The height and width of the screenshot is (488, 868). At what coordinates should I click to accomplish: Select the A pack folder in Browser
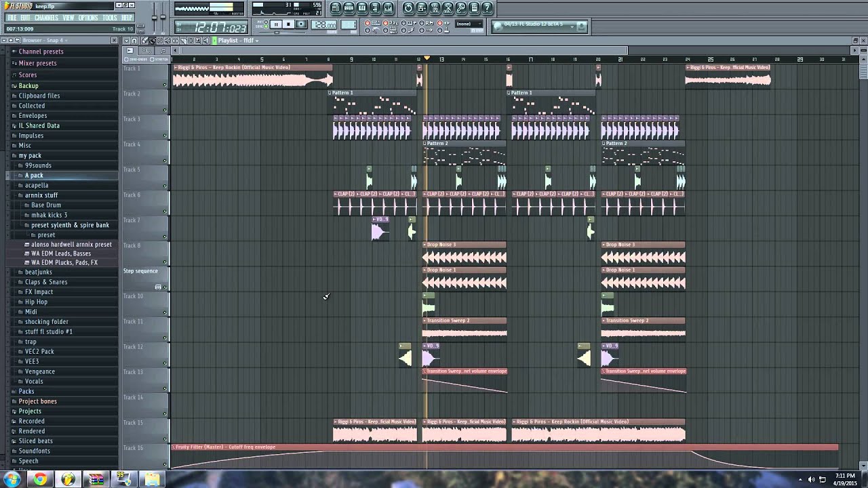point(34,176)
